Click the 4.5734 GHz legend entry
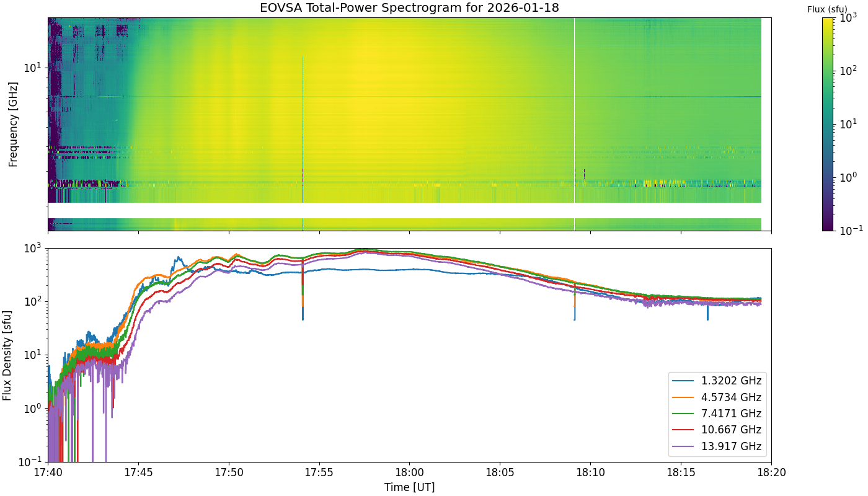 (x=718, y=397)
